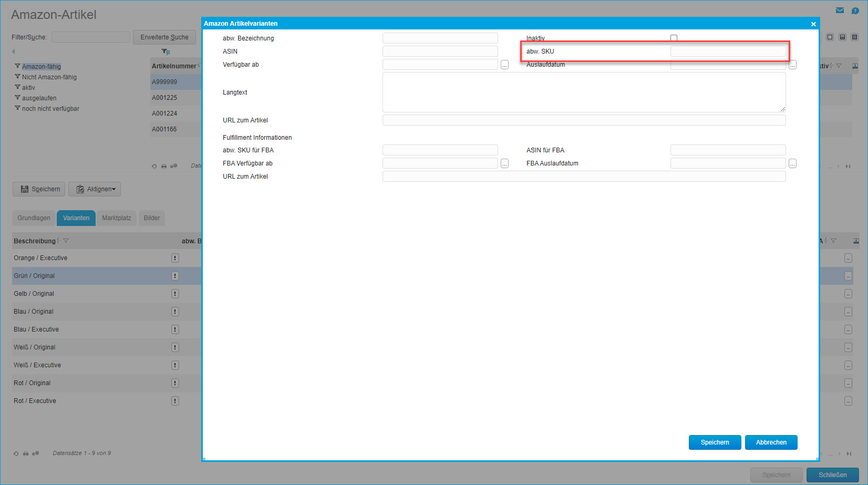The image size is (868, 485).
Task: Select the Amazon-fähig filter
Action: pos(42,67)
